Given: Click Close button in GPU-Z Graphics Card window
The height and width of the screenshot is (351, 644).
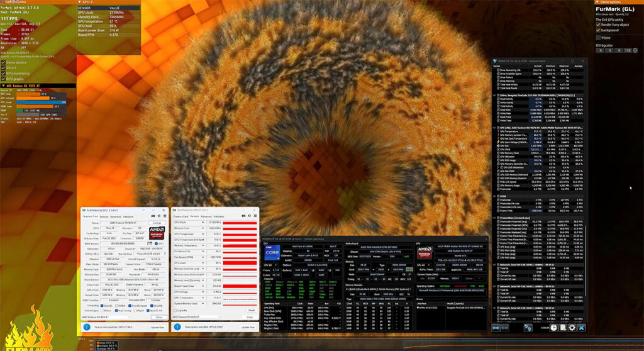Looking at the screenshot, I should point(159,317).
